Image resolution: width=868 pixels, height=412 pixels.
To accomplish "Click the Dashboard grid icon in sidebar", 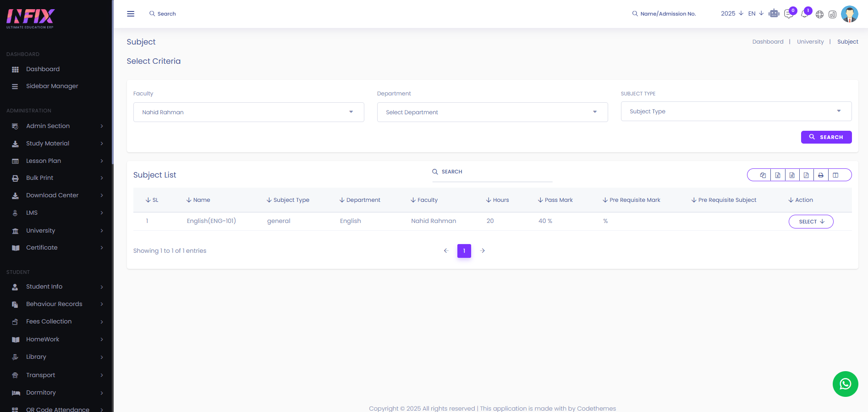I will (x=15, y=70).
